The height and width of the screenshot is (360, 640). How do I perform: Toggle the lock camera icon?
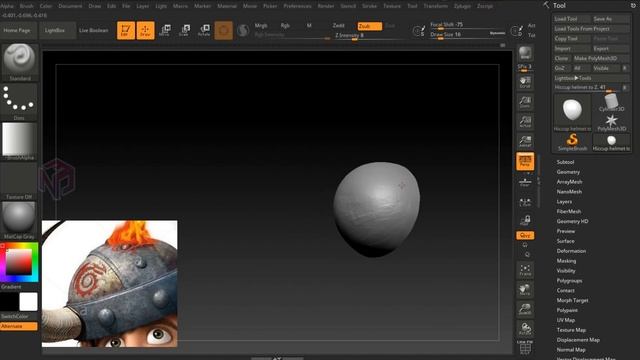coord(525,220)
